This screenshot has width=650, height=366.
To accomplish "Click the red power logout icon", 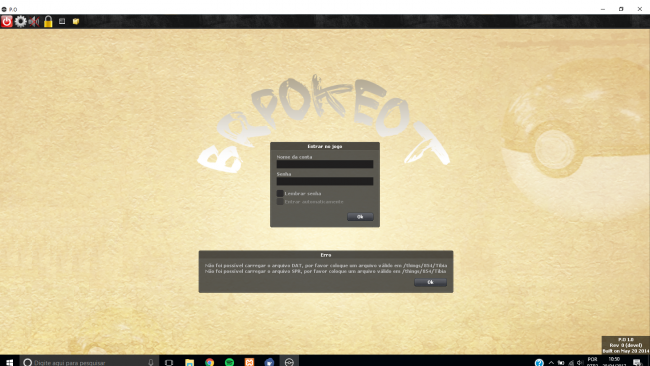I will [7, 21].
